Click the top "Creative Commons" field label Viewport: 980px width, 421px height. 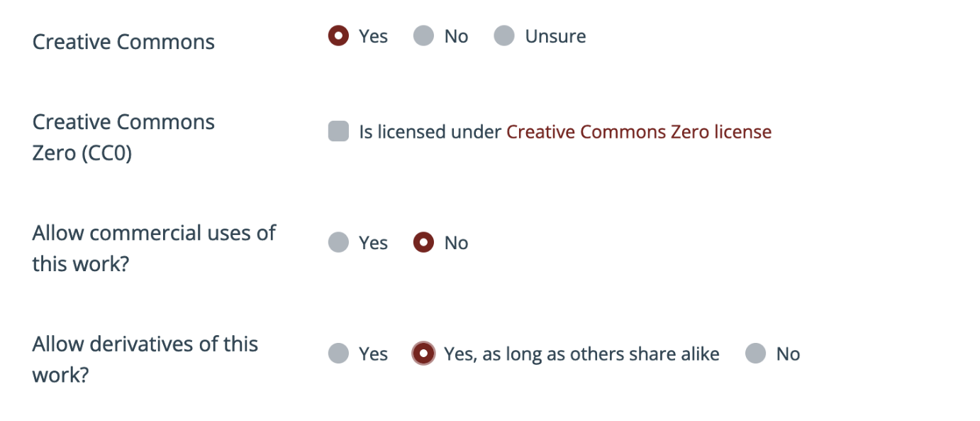click(123, 42)
